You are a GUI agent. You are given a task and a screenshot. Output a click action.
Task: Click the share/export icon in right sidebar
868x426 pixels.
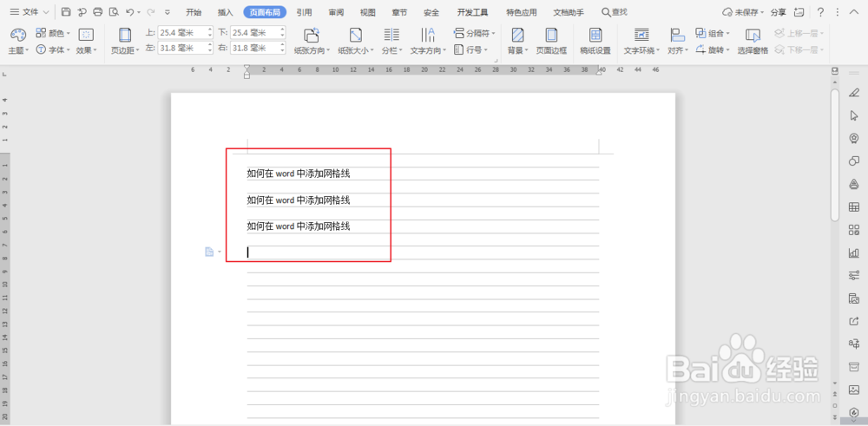(853, 321)
